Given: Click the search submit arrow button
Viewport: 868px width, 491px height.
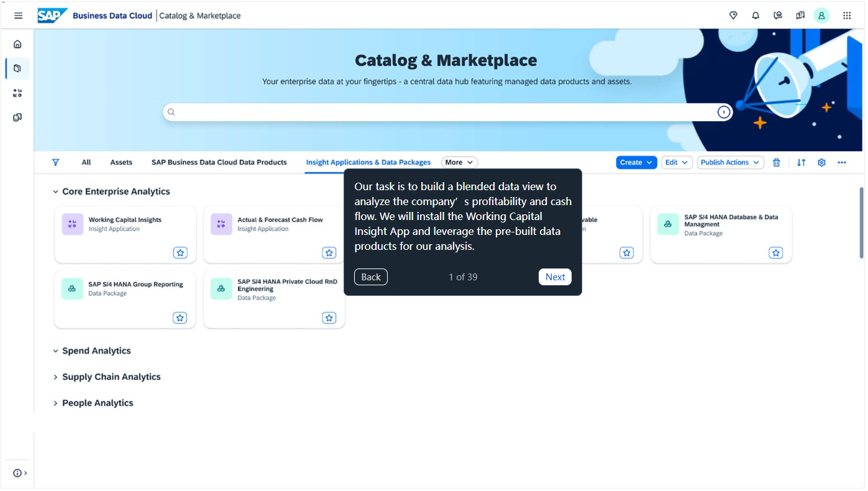Looking at the screenshot, I should 724,112.
